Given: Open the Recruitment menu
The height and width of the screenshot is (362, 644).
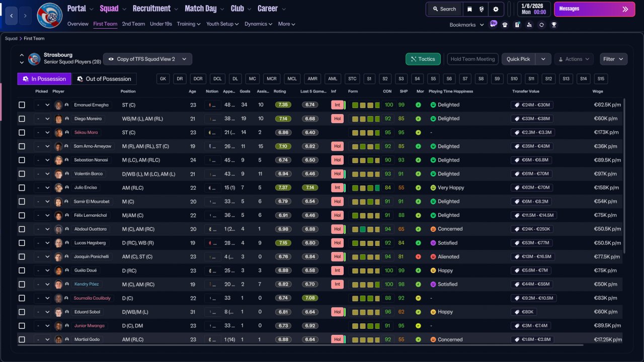Looking at the screenshot, I should tap(155, 9).
